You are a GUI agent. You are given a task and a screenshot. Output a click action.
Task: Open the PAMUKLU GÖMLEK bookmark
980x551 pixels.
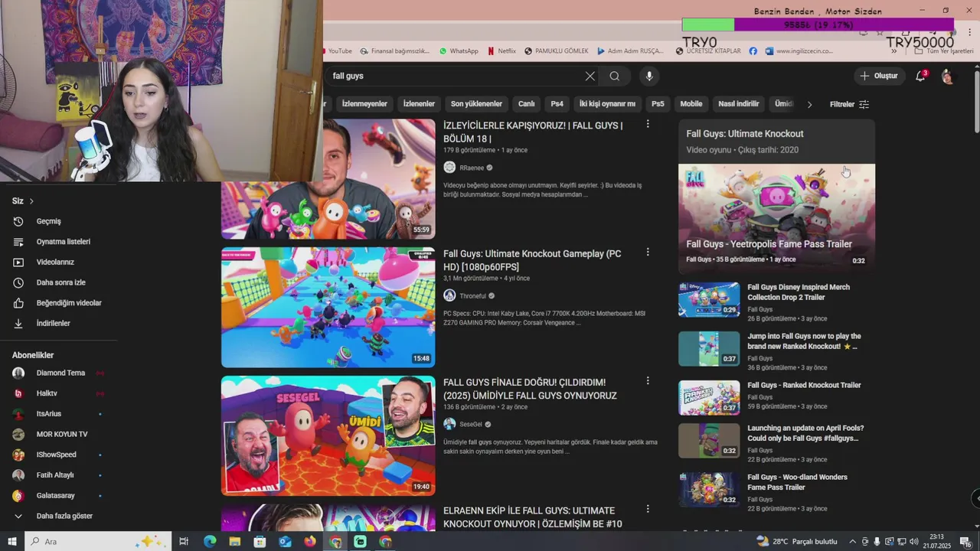tap(556, 51)
